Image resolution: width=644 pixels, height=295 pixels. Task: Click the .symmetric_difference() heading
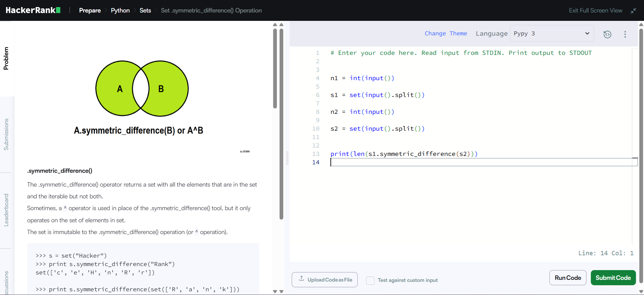click(x=60, y=171)
